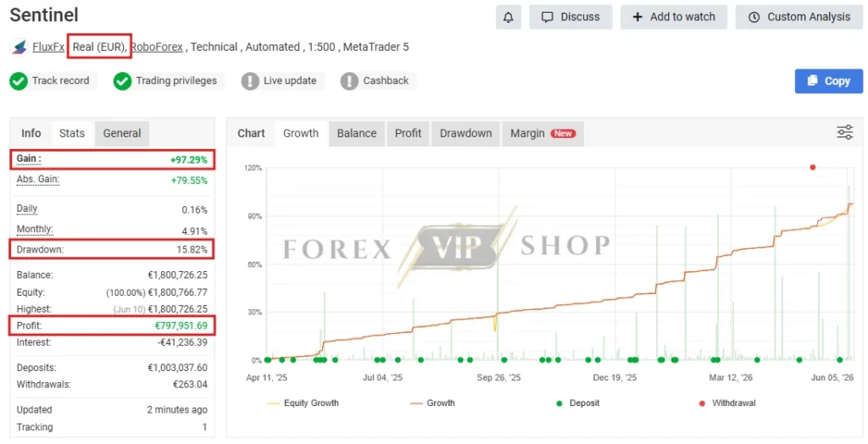Toggle Growth line legend item
The height and width of the screenshot is (444, 868).
(x=432, y=403)
